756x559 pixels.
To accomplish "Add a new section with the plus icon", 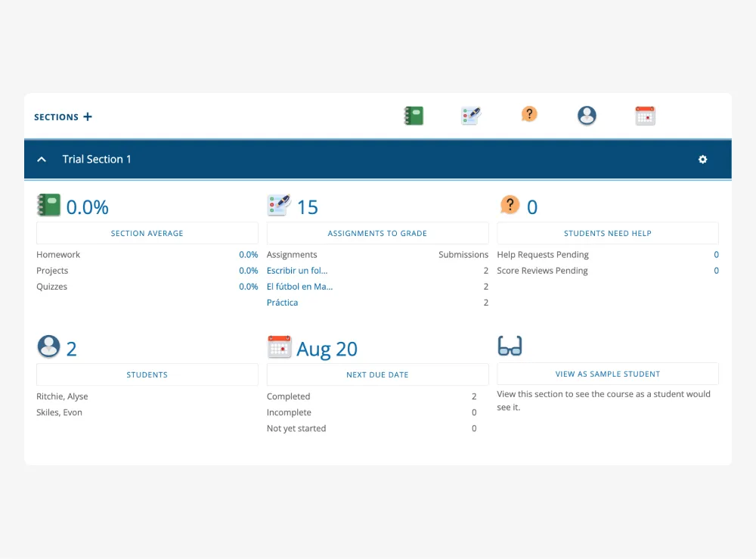I will point(88,116).
